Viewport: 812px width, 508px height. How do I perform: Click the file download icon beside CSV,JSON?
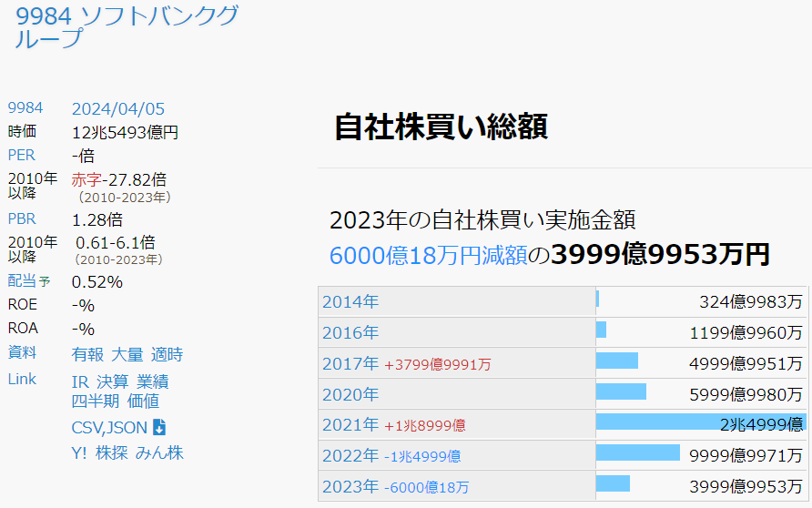pos(159,427)
